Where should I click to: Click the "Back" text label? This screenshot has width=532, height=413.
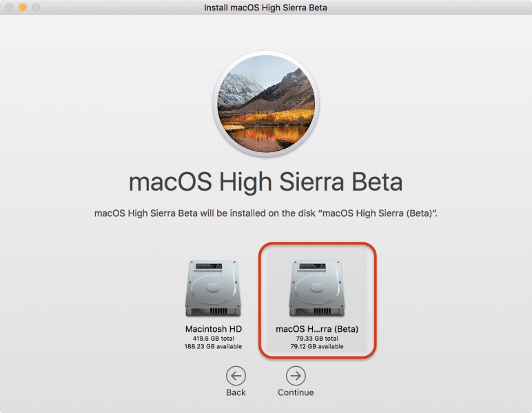pos(236,392)
